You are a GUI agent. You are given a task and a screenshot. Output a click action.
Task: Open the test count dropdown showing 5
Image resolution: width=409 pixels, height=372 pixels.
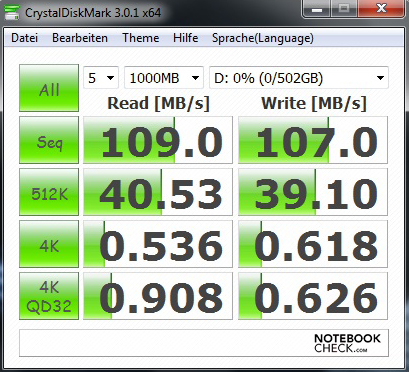point(101,78)
